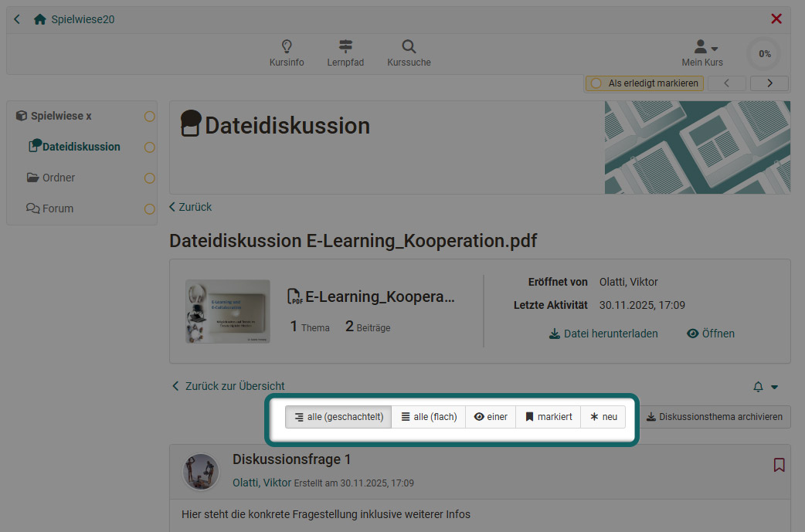Click the 0% course progress circle

pyautogui.click(x=763, y=53)
